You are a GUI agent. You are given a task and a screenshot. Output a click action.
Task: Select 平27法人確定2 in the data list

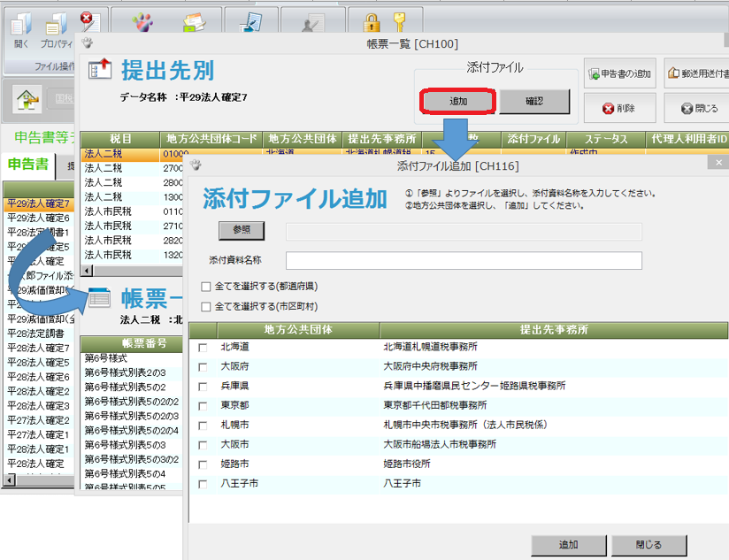click(39, 420)
